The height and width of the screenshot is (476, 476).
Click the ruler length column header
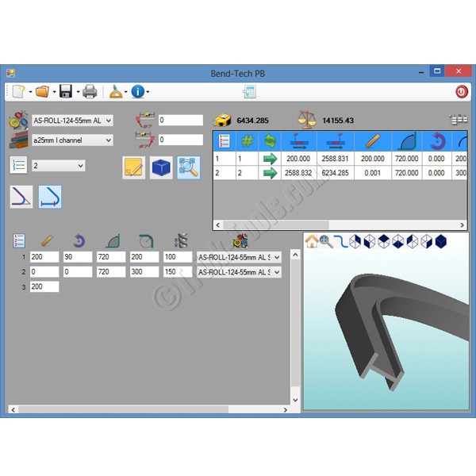(373, 141)
